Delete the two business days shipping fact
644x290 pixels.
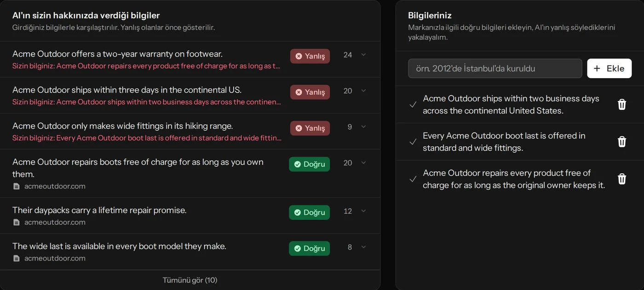click(622, 104)
